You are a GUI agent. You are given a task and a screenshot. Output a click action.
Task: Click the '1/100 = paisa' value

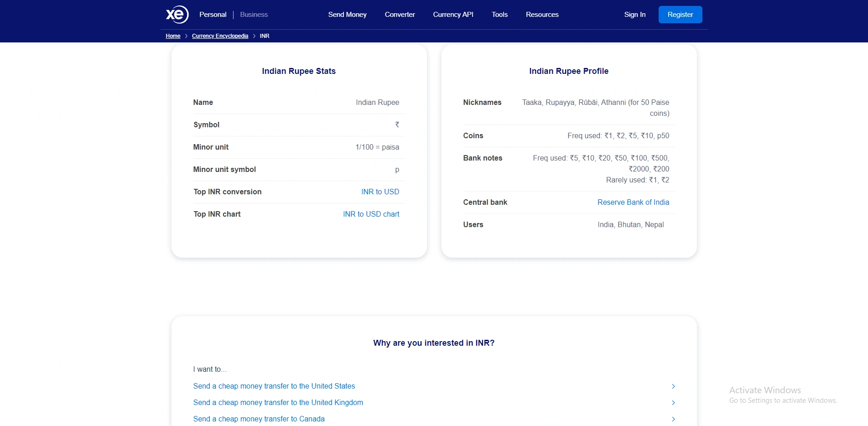pyautogui.click(x=377, y=147)
